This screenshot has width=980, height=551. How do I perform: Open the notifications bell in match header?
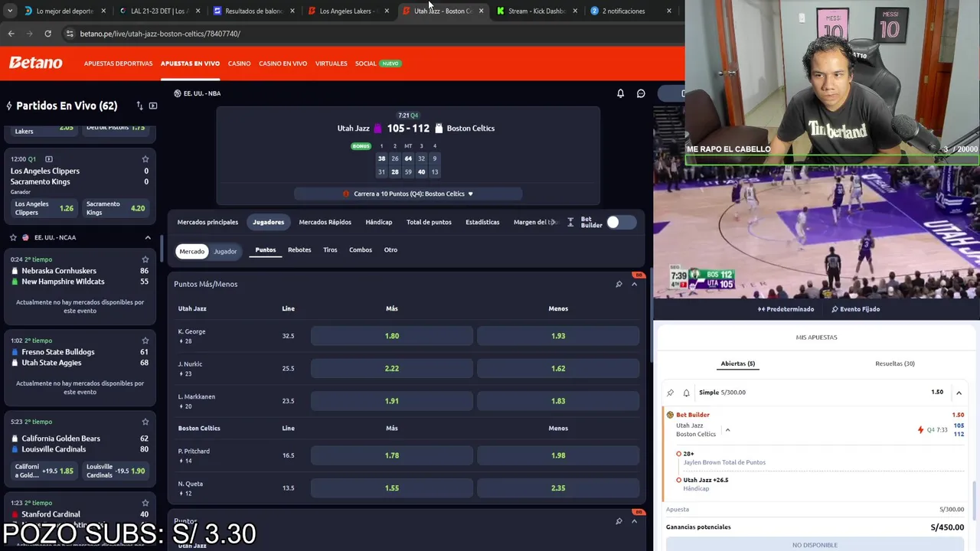pyautogui.click(x=620, y=93)
